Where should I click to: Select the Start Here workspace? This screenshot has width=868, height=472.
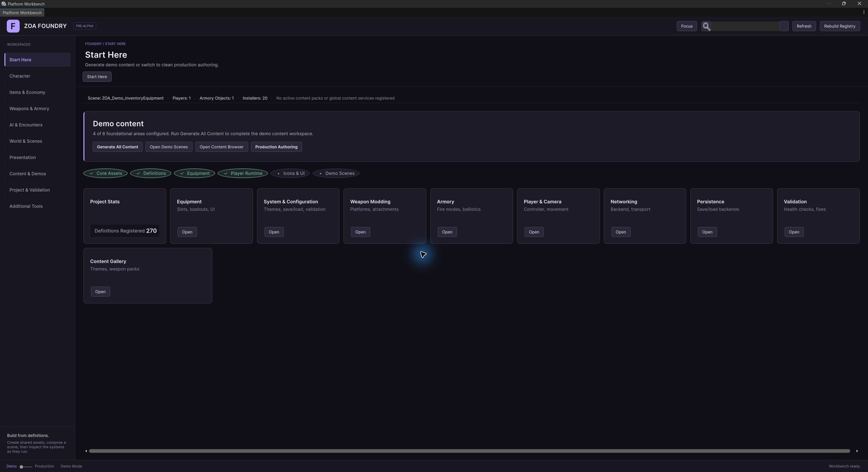[x=37, y=60]
